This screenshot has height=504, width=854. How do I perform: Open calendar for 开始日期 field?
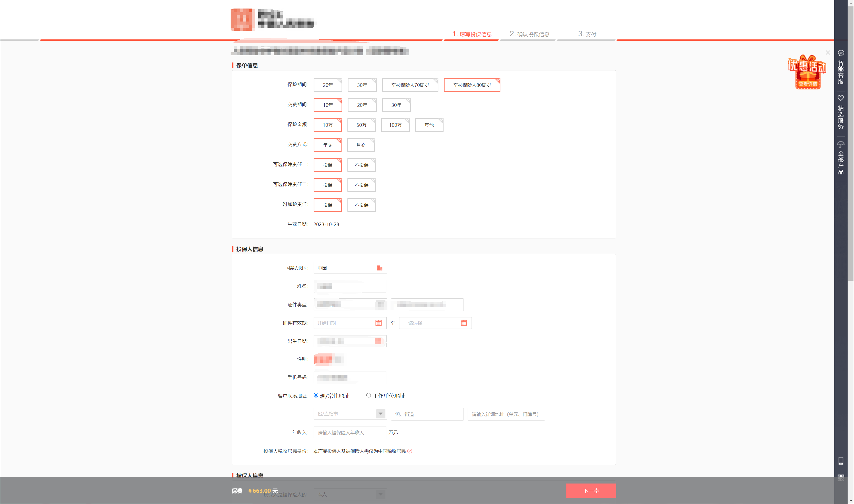(x=378, y=323)
